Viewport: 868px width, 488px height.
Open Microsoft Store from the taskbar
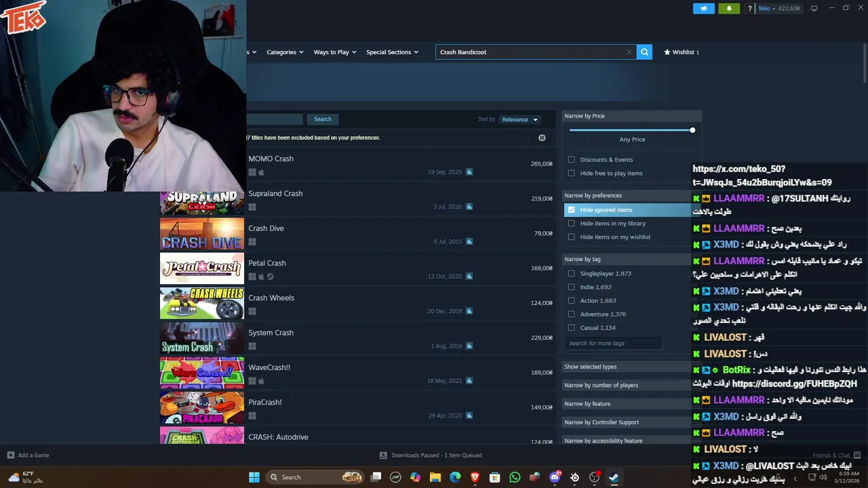pyautogui.click(x=495, y=477)
